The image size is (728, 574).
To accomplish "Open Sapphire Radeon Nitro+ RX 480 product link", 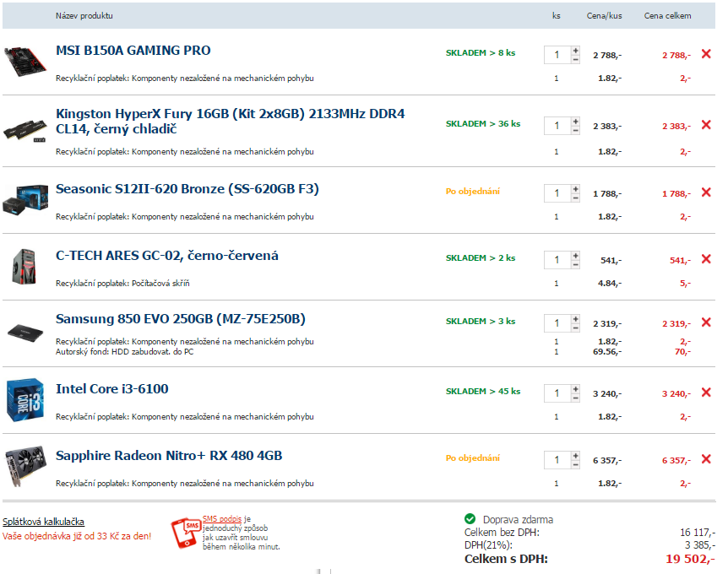I will [169, 456].
